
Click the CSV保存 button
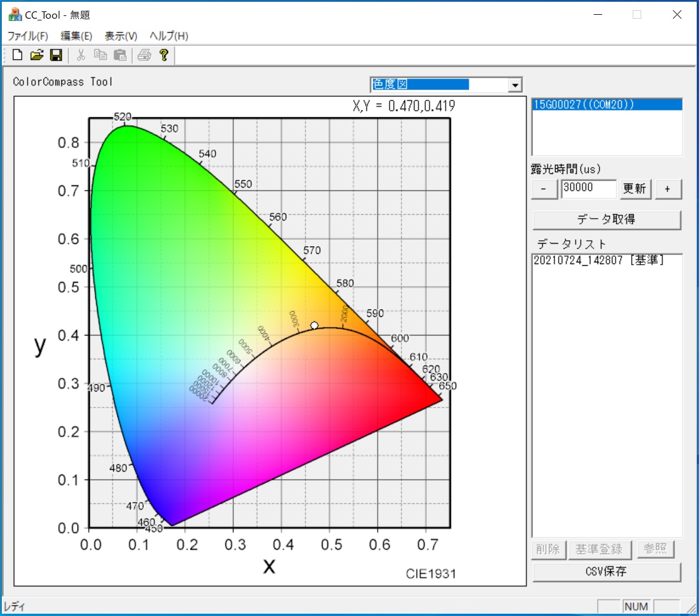(606, 572)
